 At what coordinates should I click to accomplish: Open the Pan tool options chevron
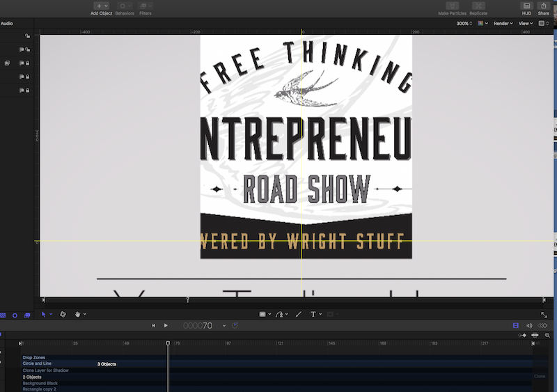click(85, 314)
